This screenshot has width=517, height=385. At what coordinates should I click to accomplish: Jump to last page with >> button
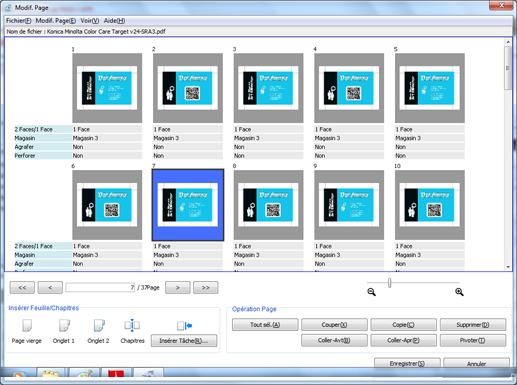(206, 288)
